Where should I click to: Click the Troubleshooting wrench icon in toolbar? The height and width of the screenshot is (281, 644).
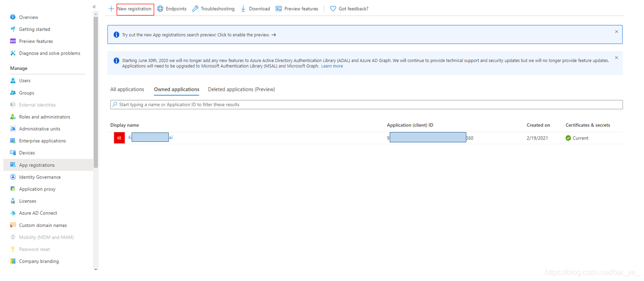coord(195,8)
